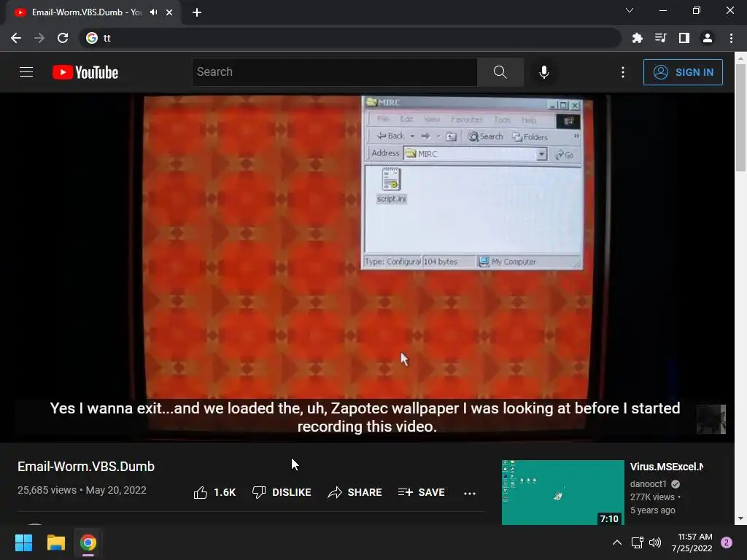Like the video with thumbs up

click(x=214, y=492)
